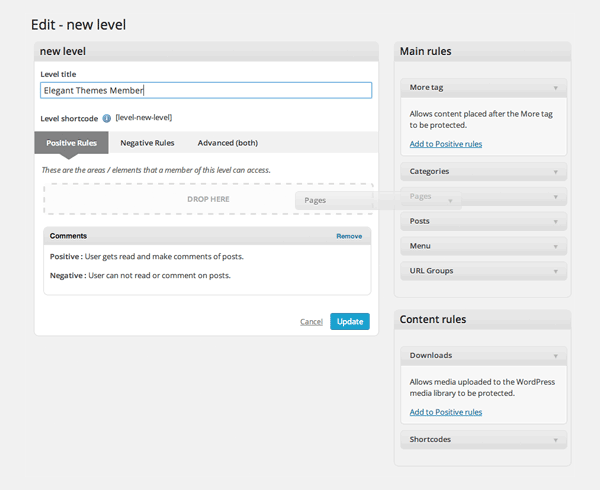This screenshot has height=490, width=600.
Task: Click the 'new level' box heading
Action: point(63,51)
